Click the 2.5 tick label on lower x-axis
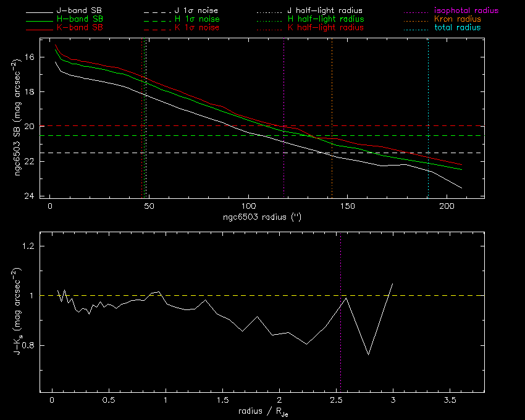The image size is (525, 420). (337, 400)
